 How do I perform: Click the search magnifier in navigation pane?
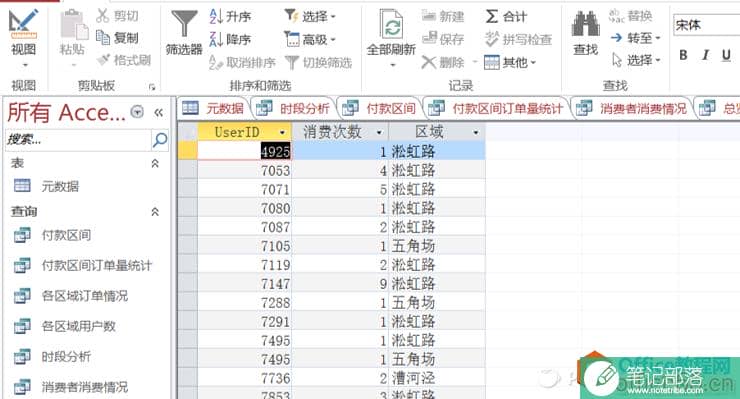point(160,139)
